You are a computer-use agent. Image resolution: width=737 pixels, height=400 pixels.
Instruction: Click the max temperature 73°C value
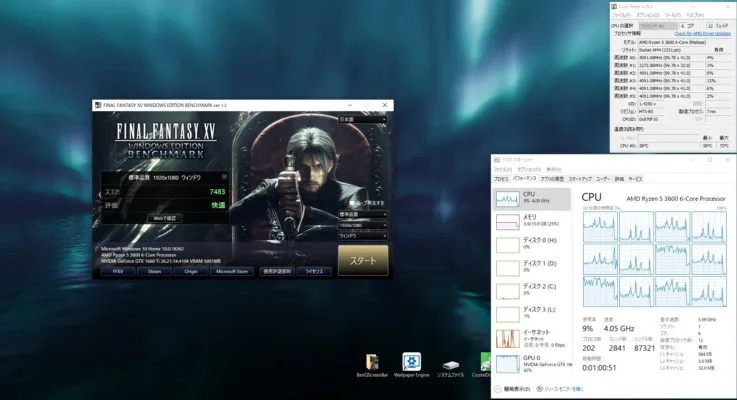tap(724, 146)
